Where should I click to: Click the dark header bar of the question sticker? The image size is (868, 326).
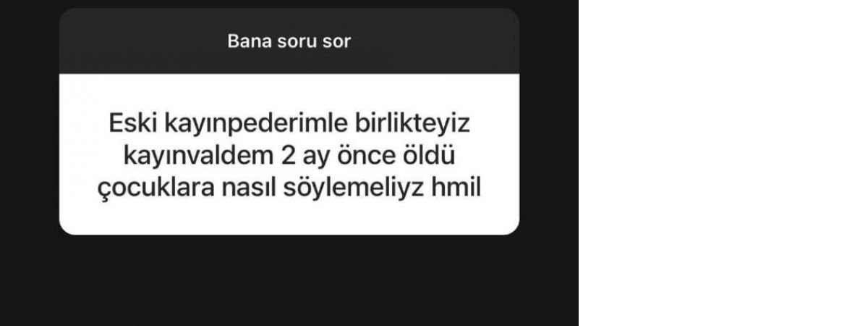(x=289, y=41)
